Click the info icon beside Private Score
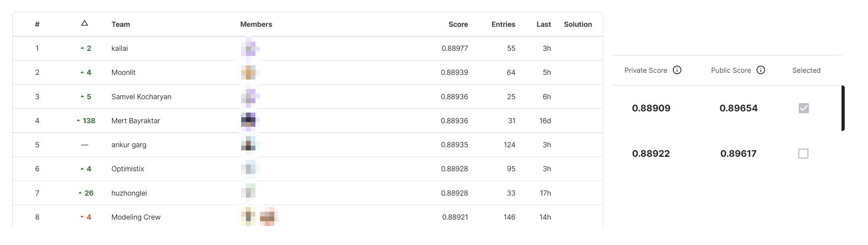868x245 pixels. 677,70
